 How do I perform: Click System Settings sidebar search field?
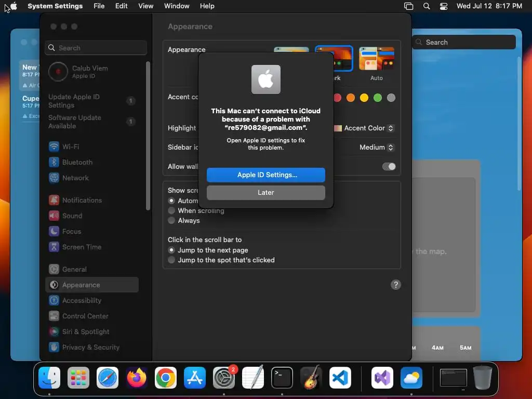pos(96,48)
